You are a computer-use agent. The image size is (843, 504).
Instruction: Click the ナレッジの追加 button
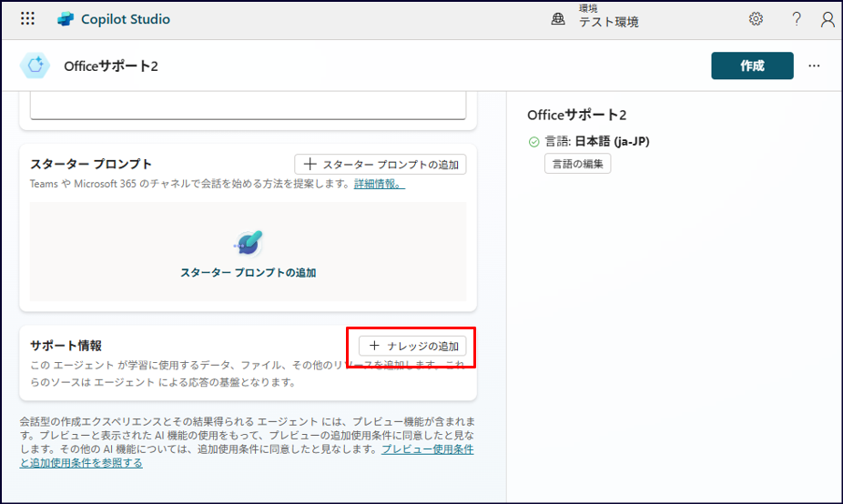(x=412, y=346)
